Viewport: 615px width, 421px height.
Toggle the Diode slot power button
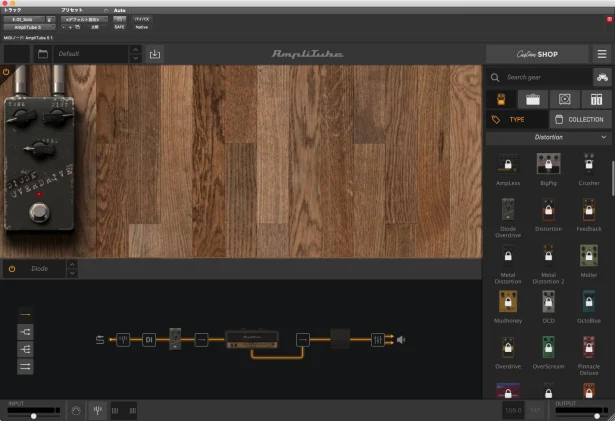12,269
